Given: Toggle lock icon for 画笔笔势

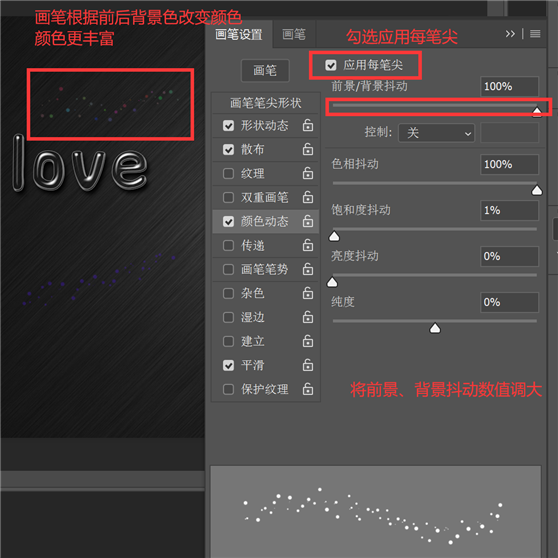Looking at the screenshot, I should pyautogui.click(x=308, y=269).
